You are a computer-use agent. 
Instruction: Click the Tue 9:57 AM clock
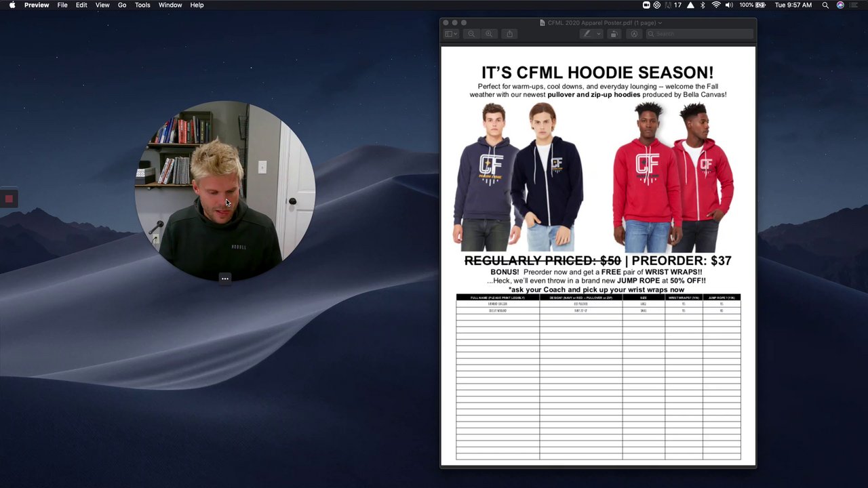point(793,5)
